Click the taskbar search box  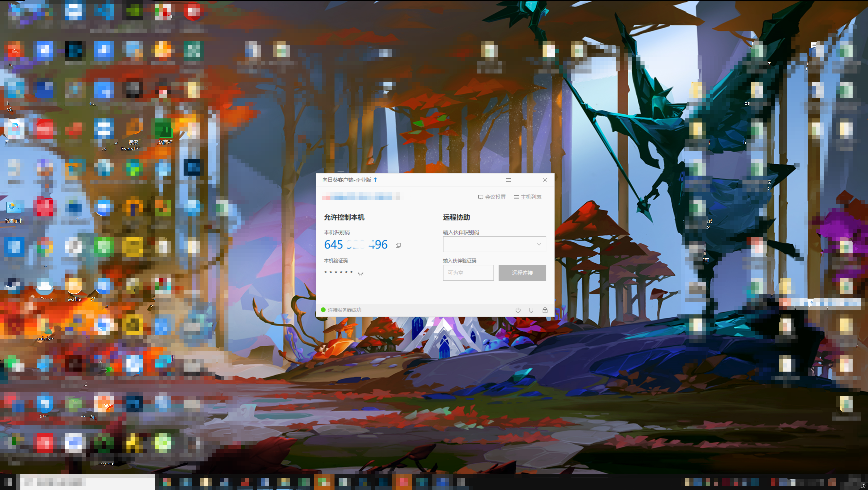point(88,482)
